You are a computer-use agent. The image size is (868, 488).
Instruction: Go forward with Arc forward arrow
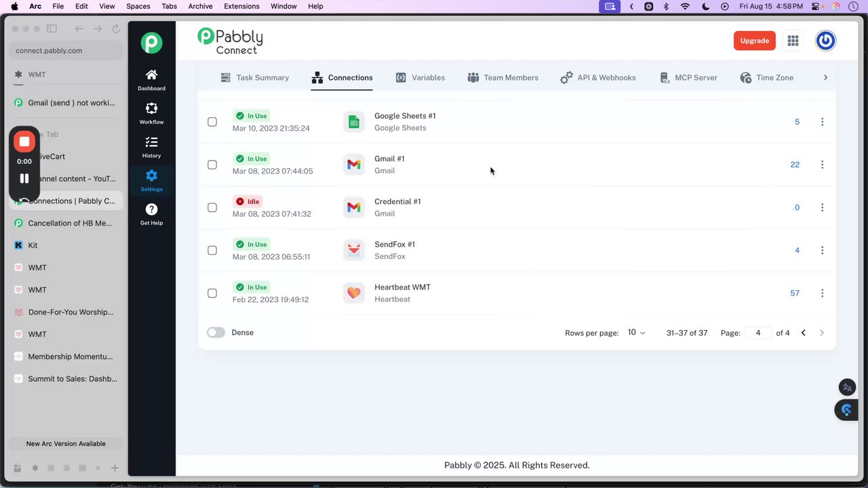[x=98, y=28]
